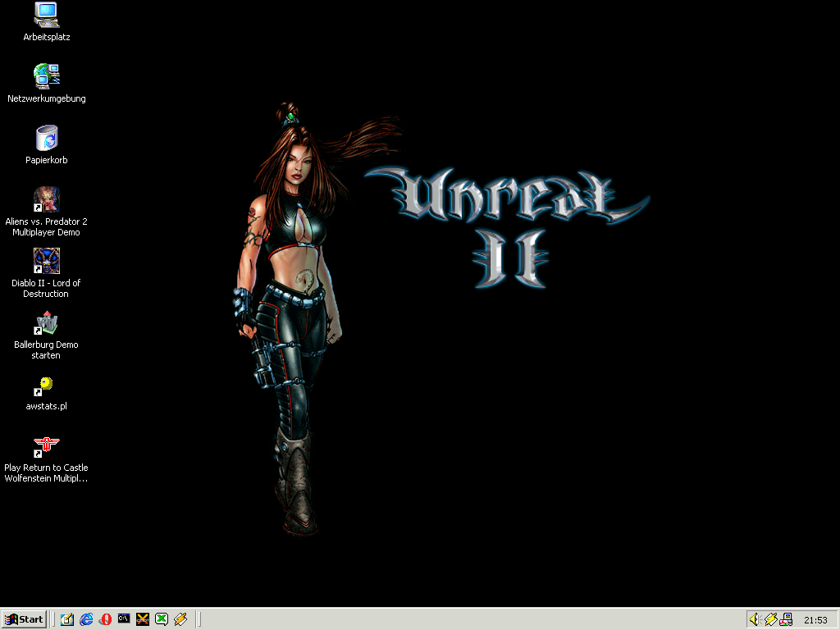Screen dimensions: 840x630
Task: Click the quick launch toolbar grip handle
Action: tap(53, 619)
